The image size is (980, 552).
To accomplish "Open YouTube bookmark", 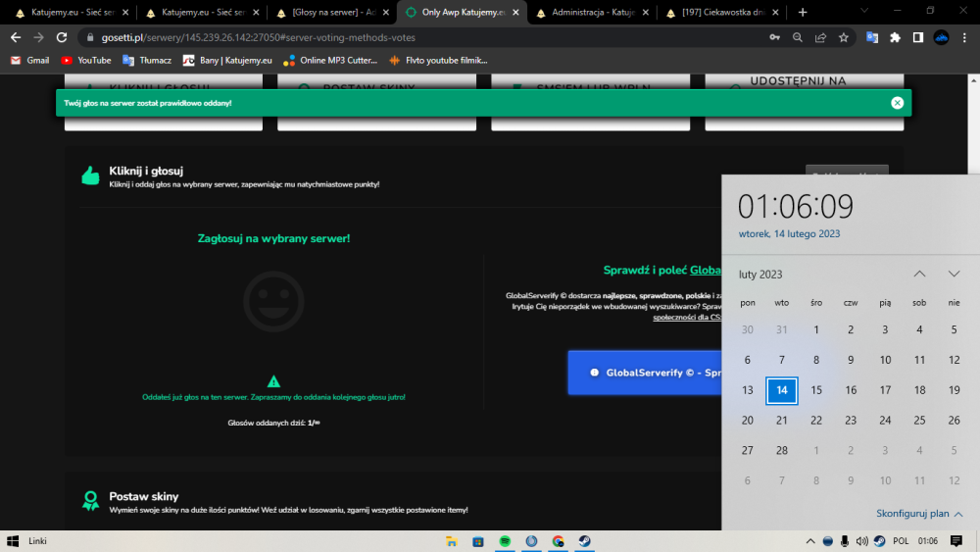I will (x=86, y=60).
